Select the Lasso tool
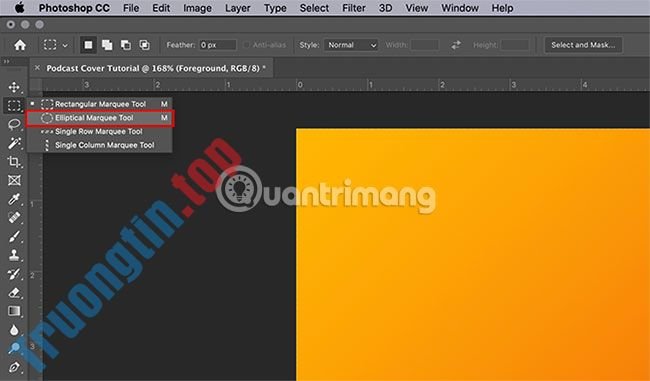The image size is (650, 381). (x=14, y=124)
